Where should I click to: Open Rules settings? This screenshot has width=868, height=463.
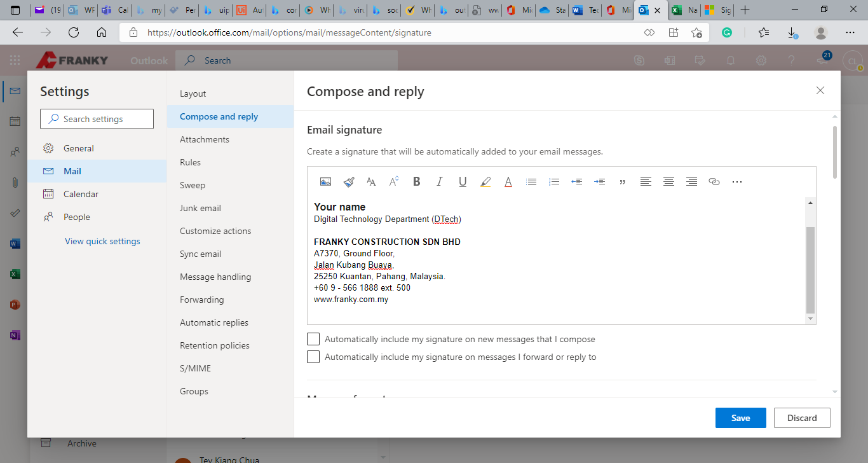(230, 162)
